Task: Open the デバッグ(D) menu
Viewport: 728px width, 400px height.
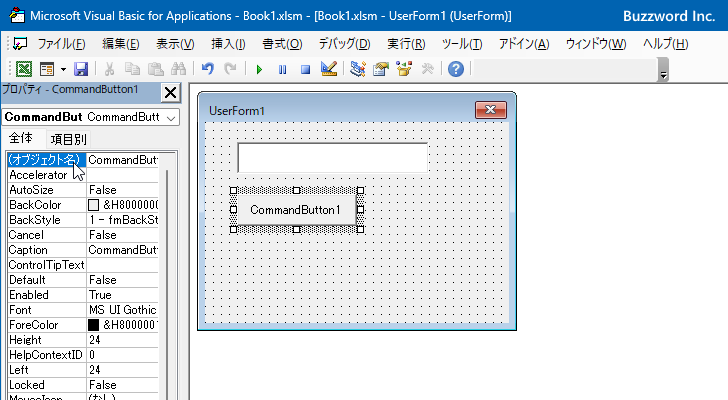Action: 344,44
